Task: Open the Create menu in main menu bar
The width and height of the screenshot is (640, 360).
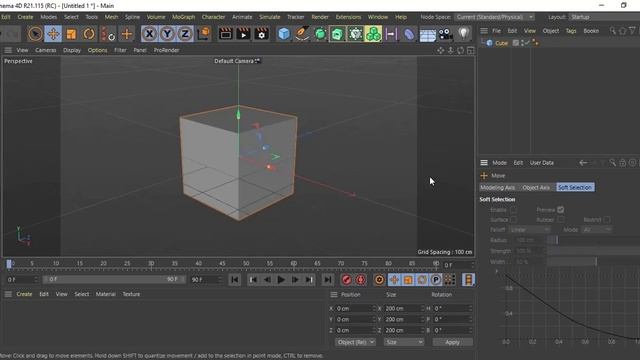Action: pos(25,17)
